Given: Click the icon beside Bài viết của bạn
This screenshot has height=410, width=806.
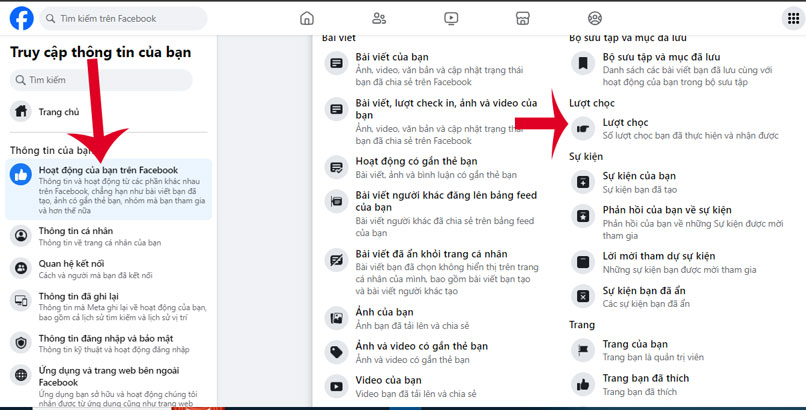Looking at the screenshot, I should tap(337, 63).
